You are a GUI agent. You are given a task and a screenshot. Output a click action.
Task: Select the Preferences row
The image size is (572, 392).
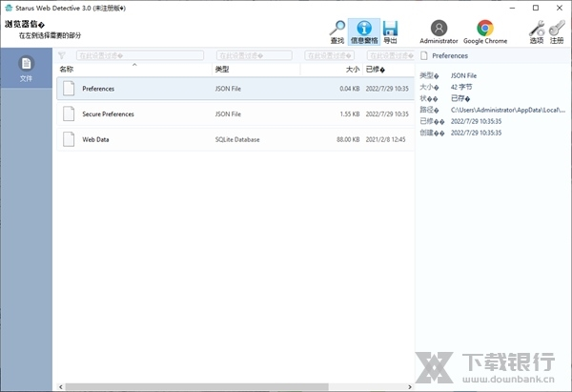click(235, 89)
